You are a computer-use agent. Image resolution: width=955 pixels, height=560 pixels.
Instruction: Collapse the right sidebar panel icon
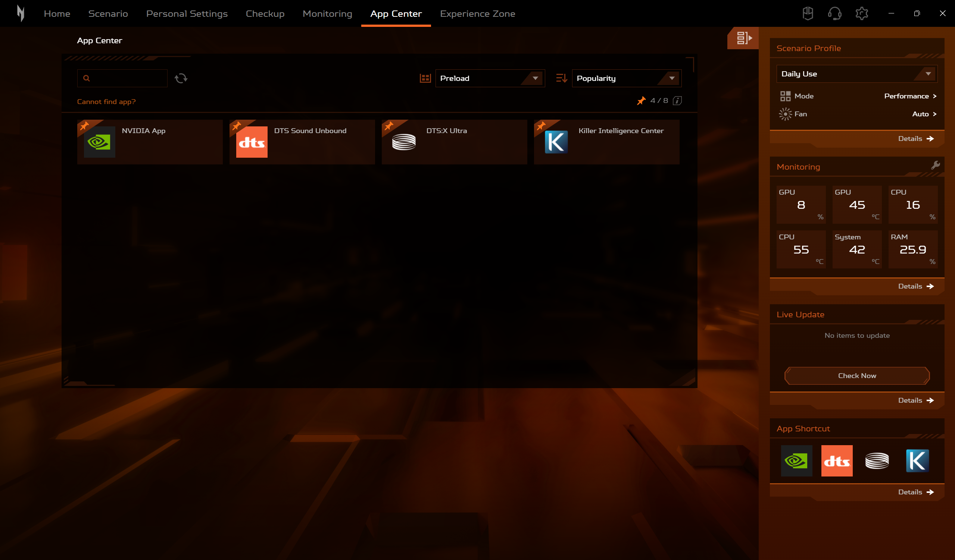743,38
